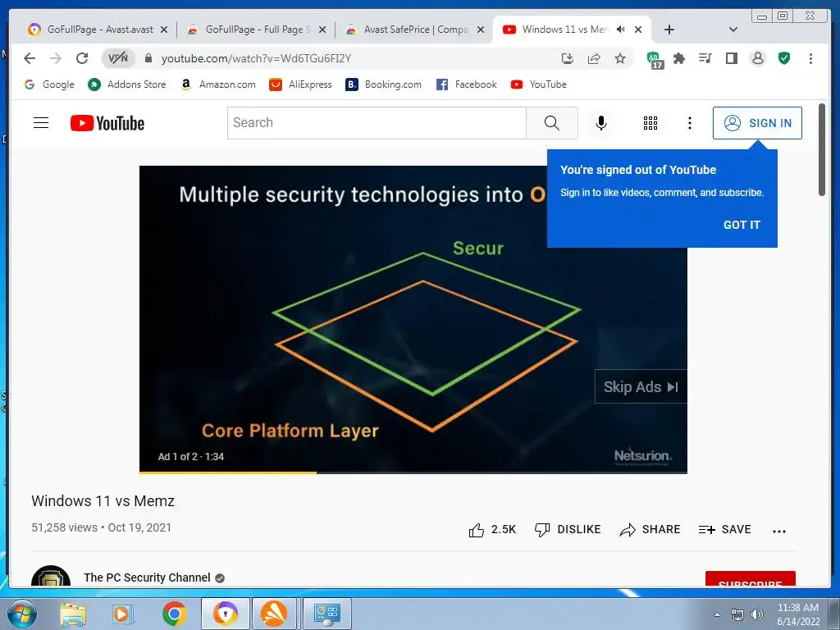
Task: Go back to the previous page
Action: click(30, 58)
